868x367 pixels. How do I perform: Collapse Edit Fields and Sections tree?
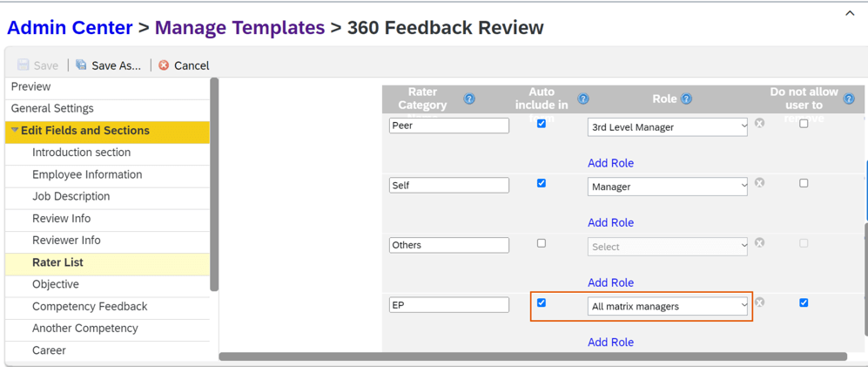[x=15, y=131]
